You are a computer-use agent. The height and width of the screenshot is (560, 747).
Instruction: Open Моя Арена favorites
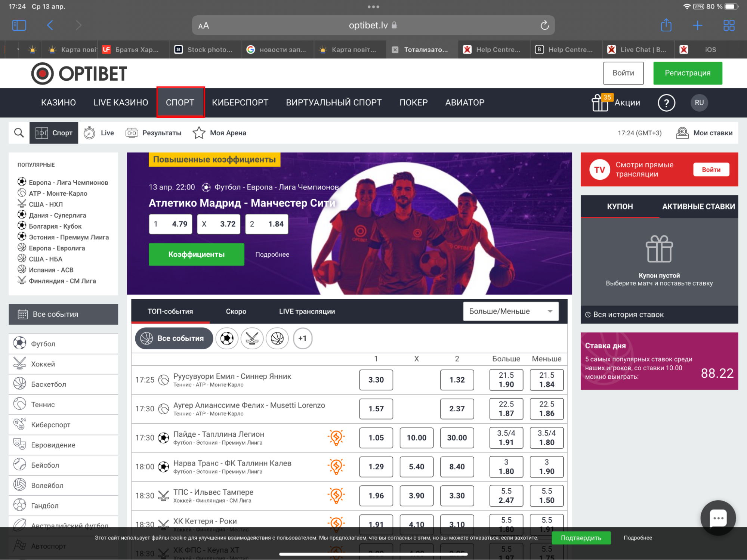(x=219, y=133)
